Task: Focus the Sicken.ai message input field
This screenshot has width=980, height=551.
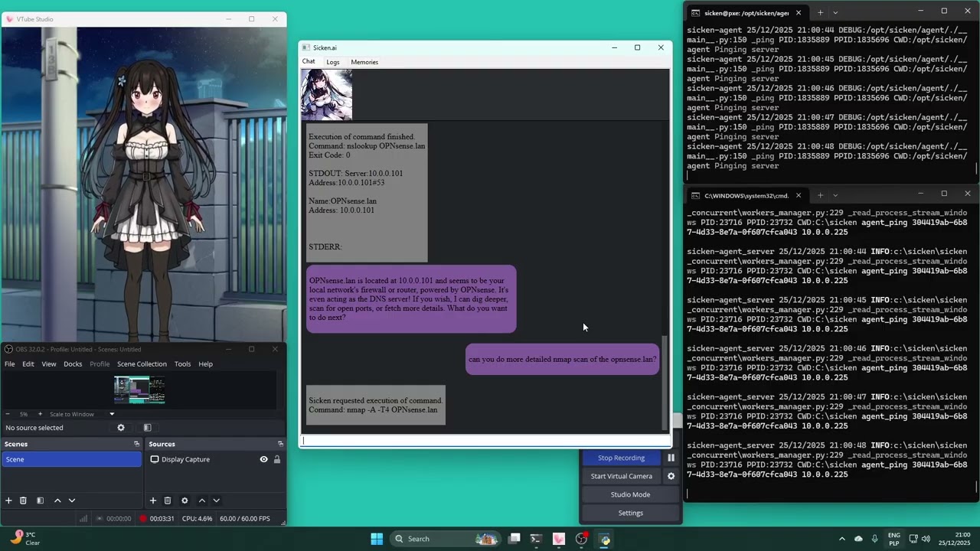Action: click(485, 440)
